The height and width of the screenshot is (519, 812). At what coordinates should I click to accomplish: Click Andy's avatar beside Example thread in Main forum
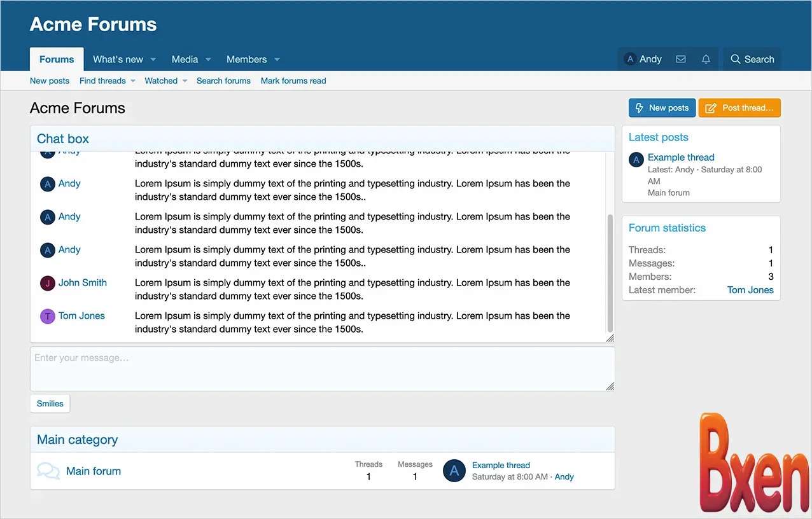pyautogui.click(x=454, y=471)
